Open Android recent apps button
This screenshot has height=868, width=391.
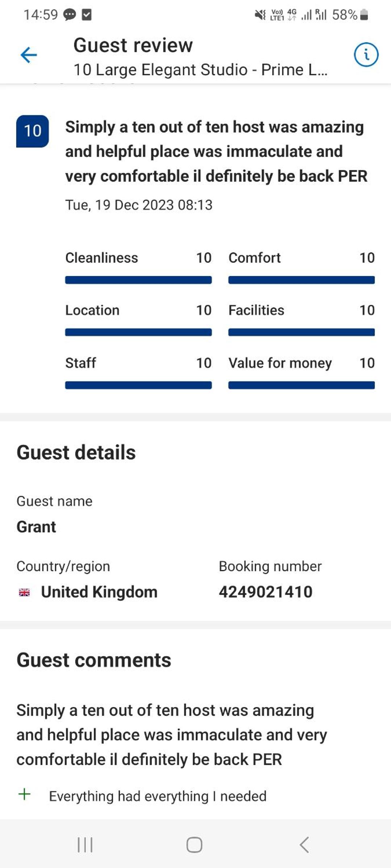point(85,845)
